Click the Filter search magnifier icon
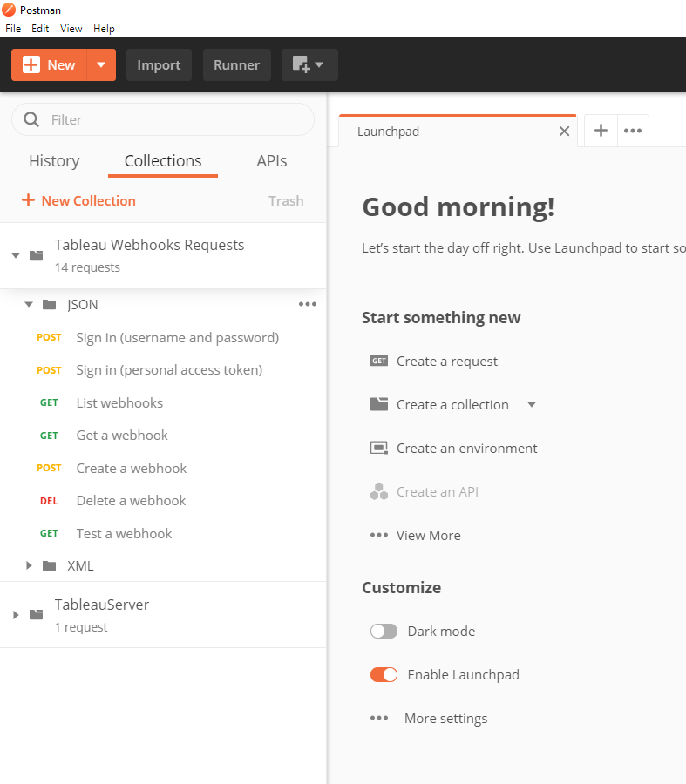 tap(31, 119)
